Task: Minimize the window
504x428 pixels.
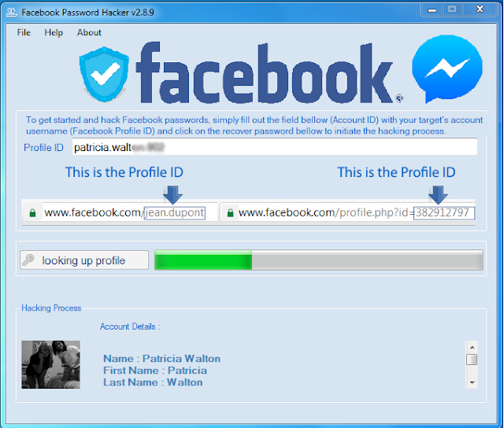Action: tap(432, 9)
